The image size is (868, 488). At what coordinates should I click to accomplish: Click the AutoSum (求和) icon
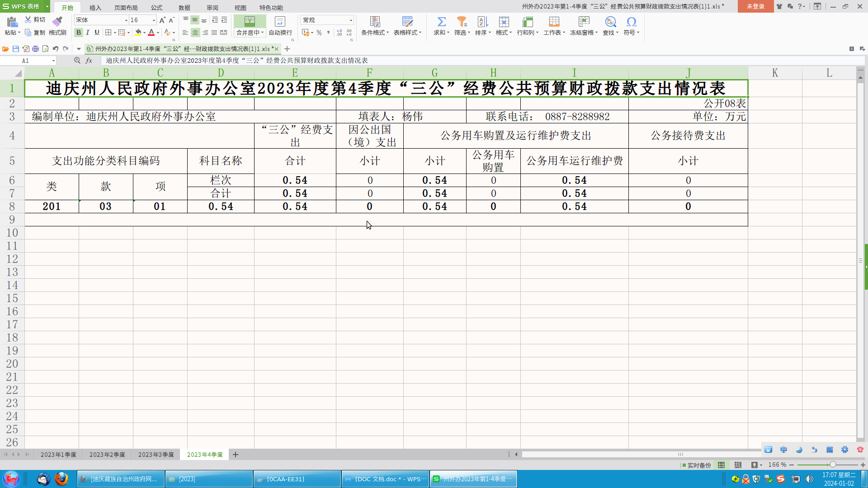click(x=441, y=22)
